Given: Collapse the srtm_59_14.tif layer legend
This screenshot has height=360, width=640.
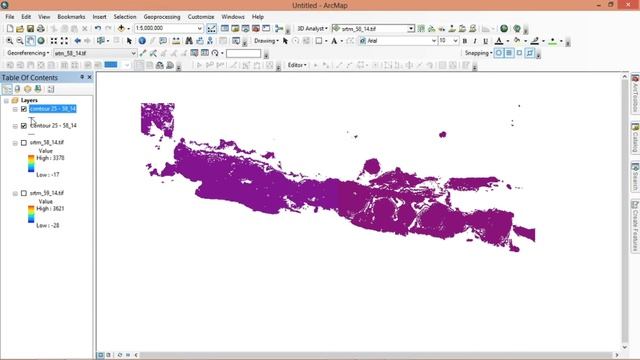Looking at the screenshot, I should [x=15, y=193].
